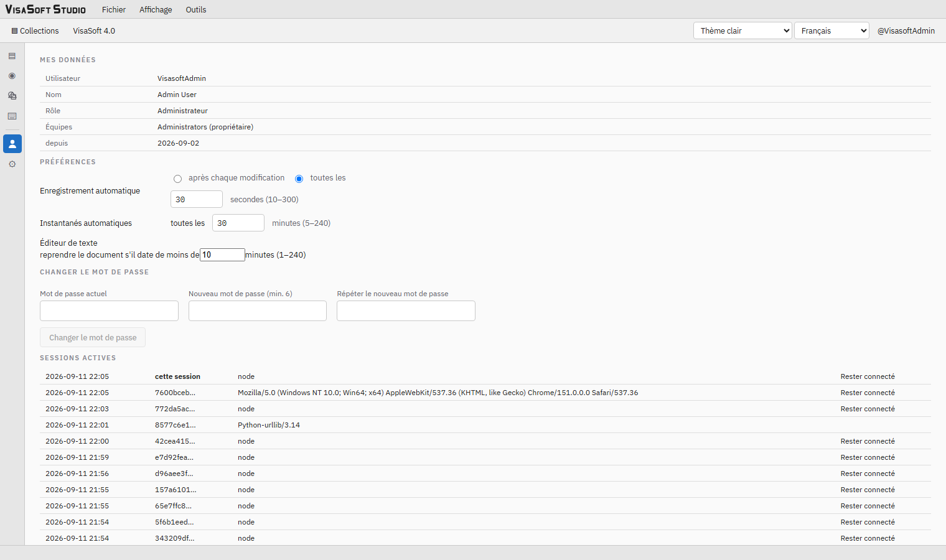Image resolution: width=946 pixels, height=560 pixels.
Task: Keep session e7d92fea connected
Action: [x=868, y=457]
